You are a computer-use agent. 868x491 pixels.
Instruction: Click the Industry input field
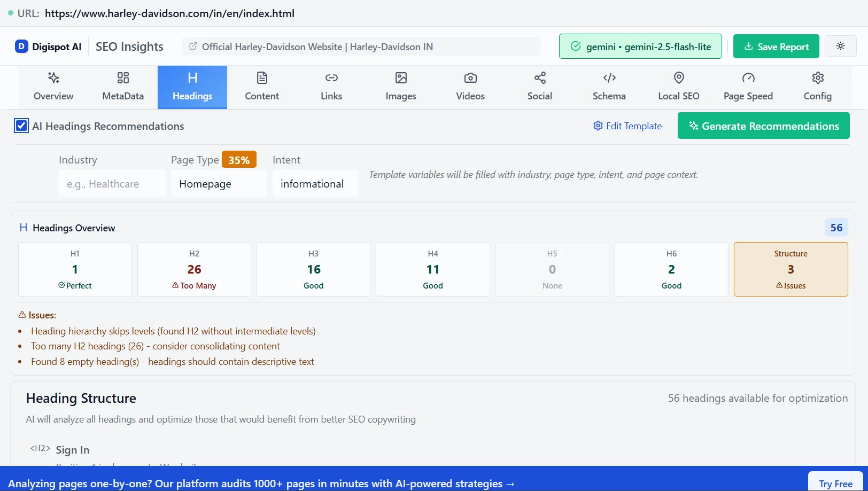click(x=112, y=184)
